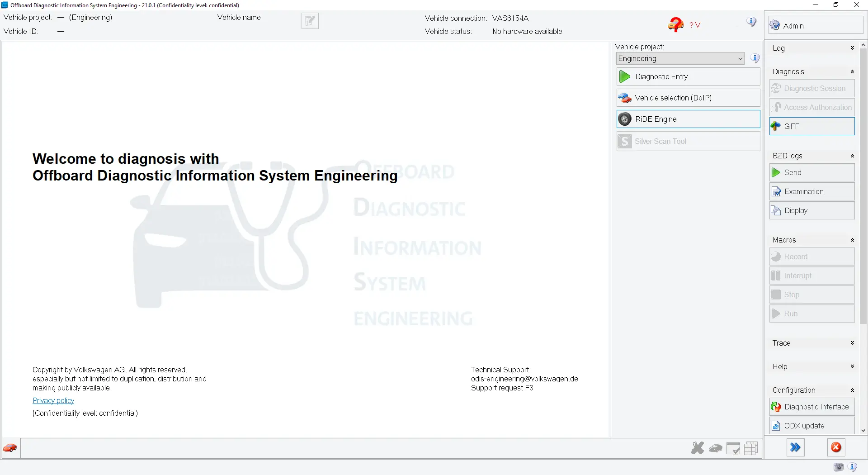The image size is (868, 475).
Task: Click the camera screenshot icon in status bar
Action: 839,467
